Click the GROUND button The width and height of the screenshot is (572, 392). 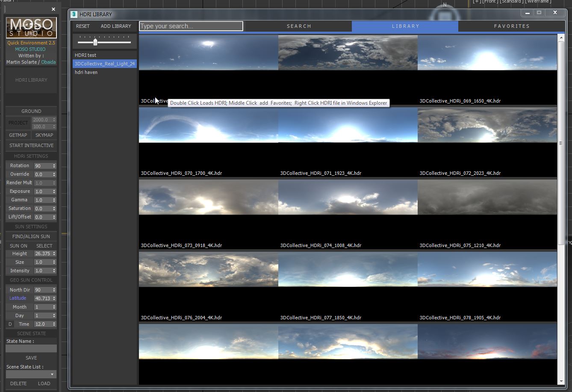point(31,111)
